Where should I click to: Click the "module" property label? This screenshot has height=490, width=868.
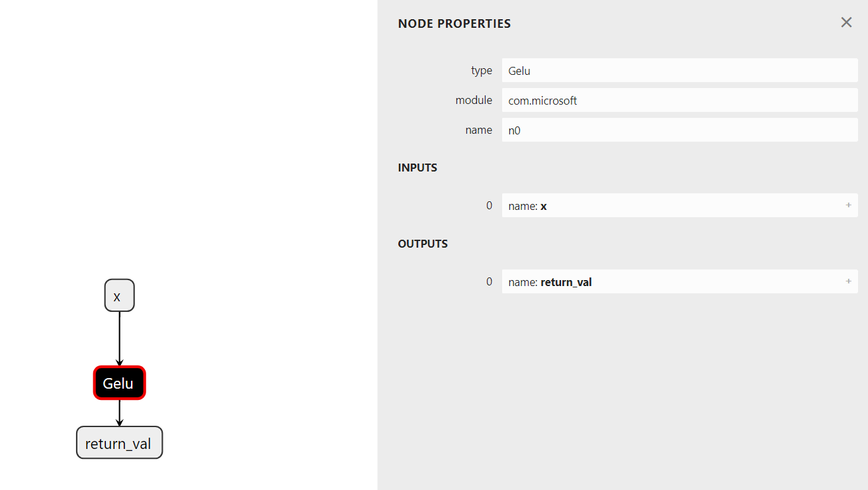(x=474, y=101)
